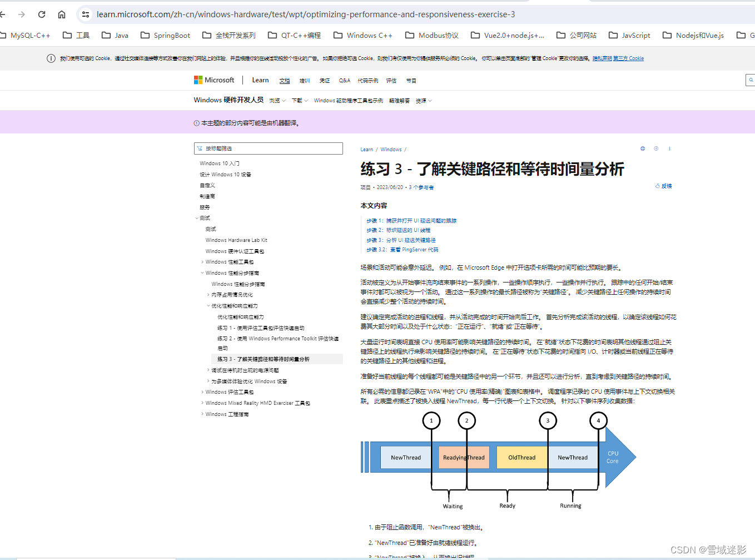This screenshot has height=560, width=755.
Task: Click the browser forward arrow
Action: coord(22,14)
